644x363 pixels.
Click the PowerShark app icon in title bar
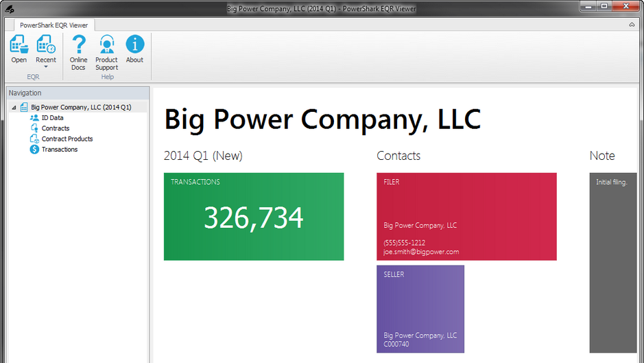(10, 8)
